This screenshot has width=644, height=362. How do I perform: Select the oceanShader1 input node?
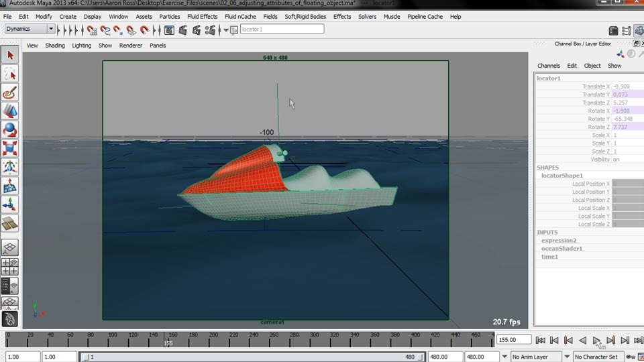[561, 248]
